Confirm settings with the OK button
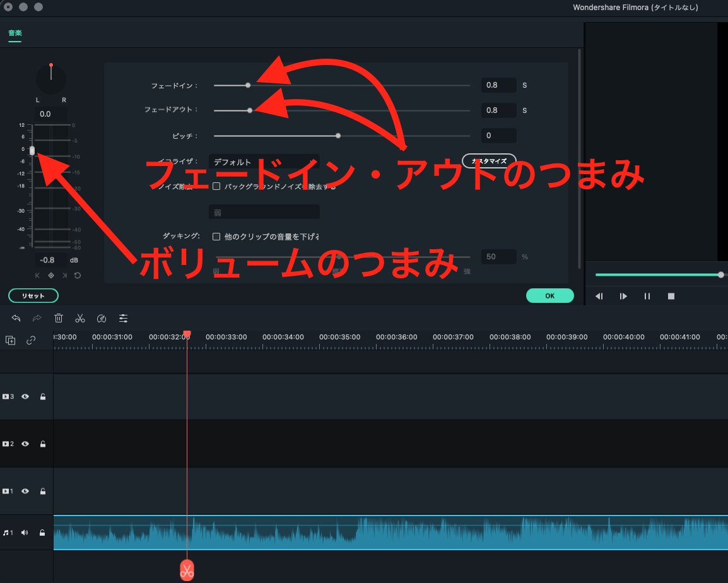The width and height of the screenshot is (728, 583). pyautogui.click(x=549, y=295)
